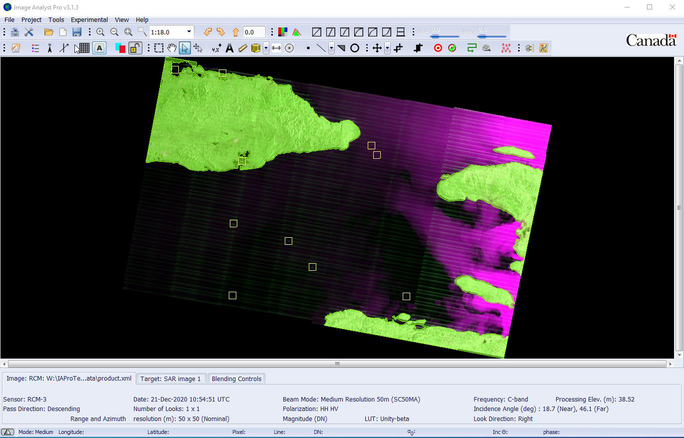The width and height of the screenshot is (684, 438).
Task: Switch to the Blending Controls tab
Action: (236, 379)
